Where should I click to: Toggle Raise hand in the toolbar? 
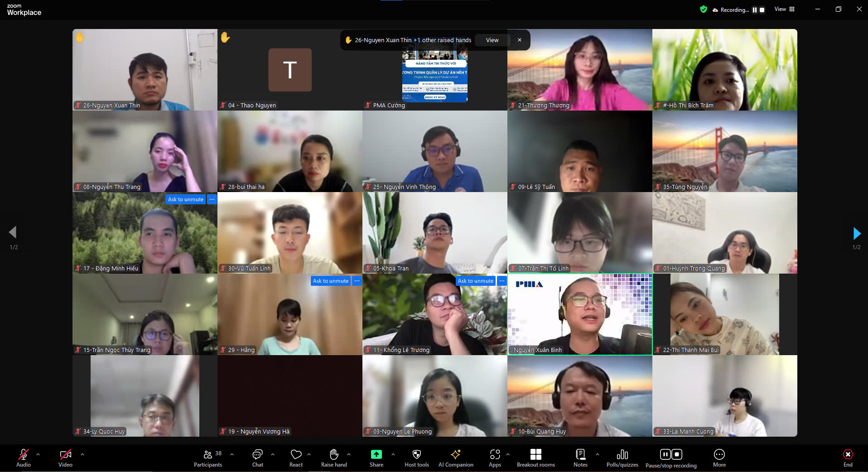pos(334,458)
